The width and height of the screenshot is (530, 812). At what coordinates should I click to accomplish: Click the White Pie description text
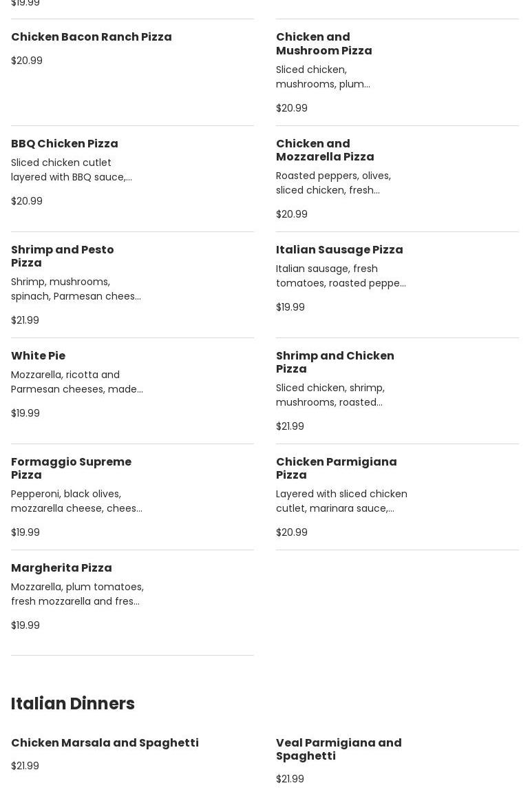click(77, 382)
